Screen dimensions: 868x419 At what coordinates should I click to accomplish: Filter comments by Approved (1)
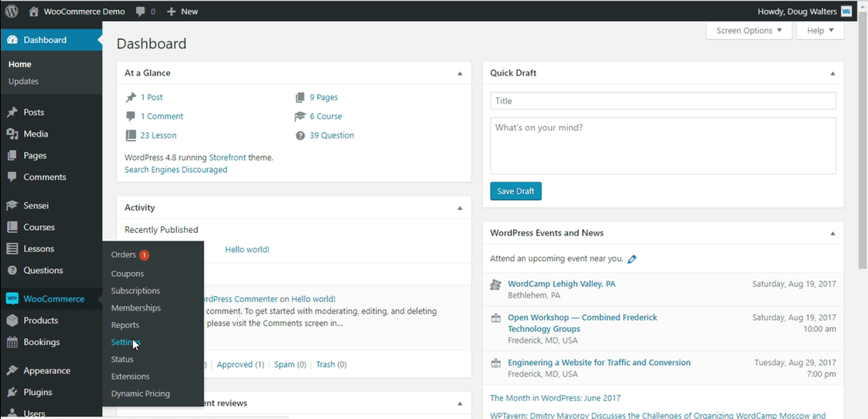click(240, 365)
